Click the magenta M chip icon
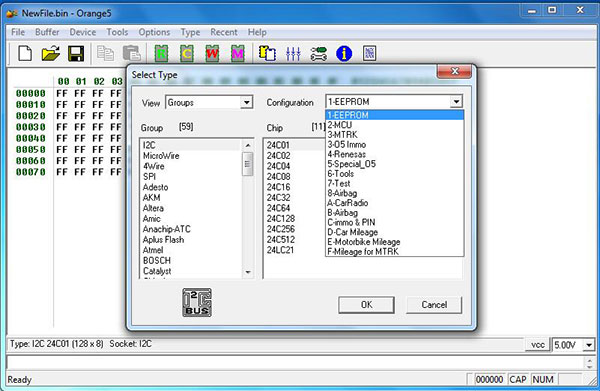The image size is (600, 391). (238, 54)
